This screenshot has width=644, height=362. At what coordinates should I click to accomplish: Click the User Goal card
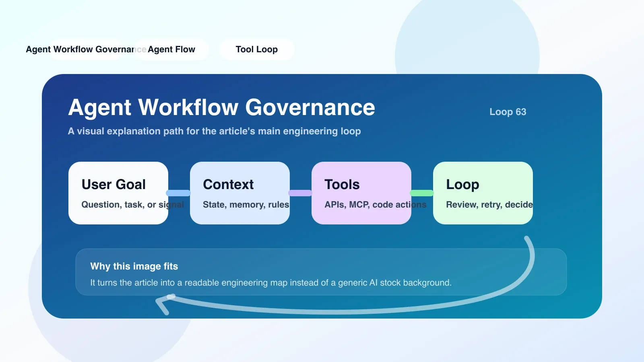point(118,193)
